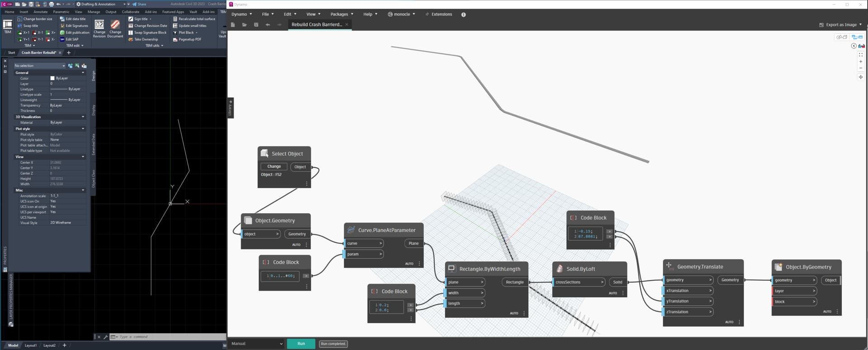Image resolution: width=868 pixels, height=350 pixels.
Task: Toggle the first output of the -0.15 Code Block
Action: (x=609, y=231)
